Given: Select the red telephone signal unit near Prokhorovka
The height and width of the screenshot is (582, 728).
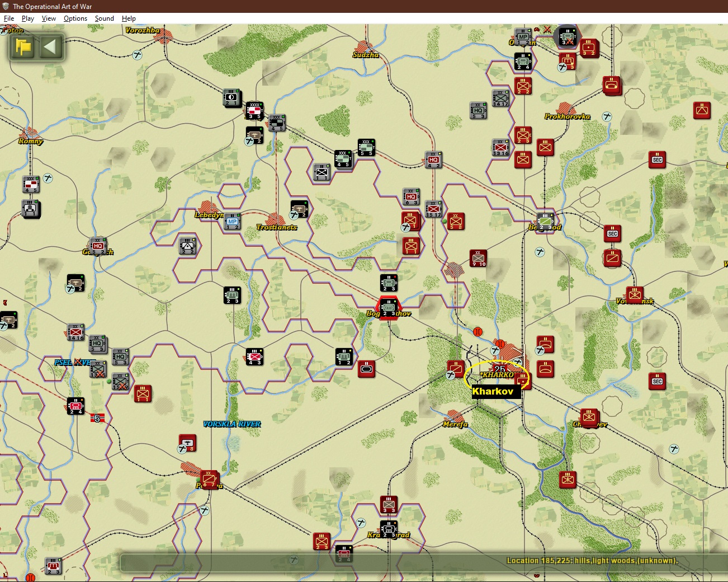Looking at the screenshot, I should click(612, 86).
